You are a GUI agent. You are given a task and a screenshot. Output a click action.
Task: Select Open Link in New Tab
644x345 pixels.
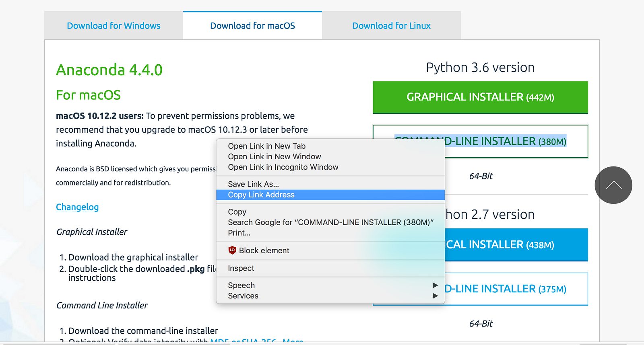point(266,146)
